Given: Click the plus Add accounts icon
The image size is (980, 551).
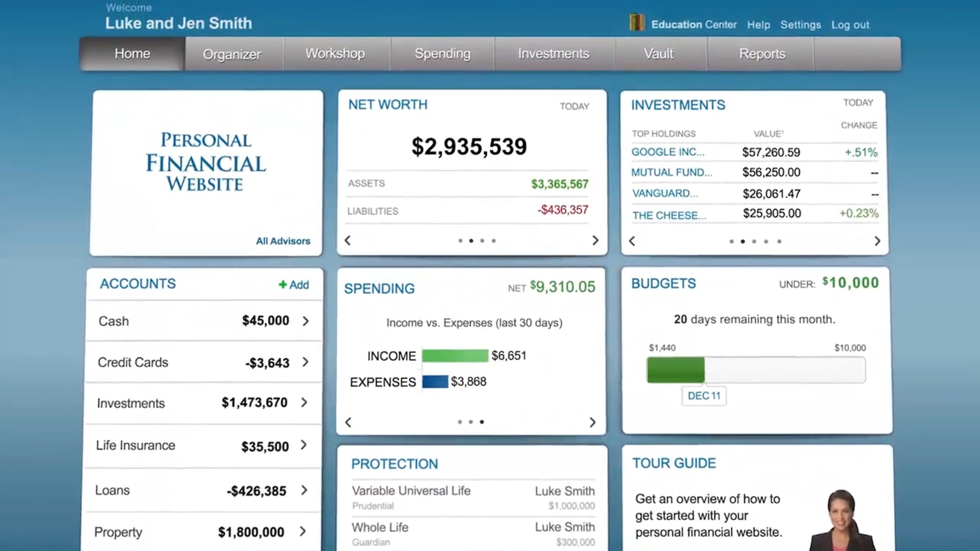Looking at the screenshot, I should tap(283, 284).
